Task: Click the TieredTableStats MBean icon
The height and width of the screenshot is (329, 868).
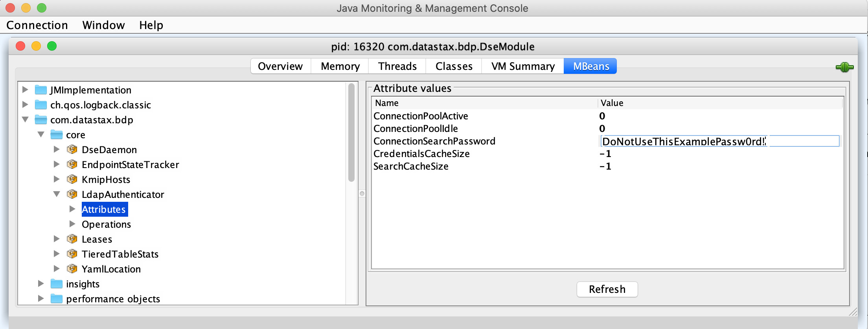Action: click(x=72, y=254)
